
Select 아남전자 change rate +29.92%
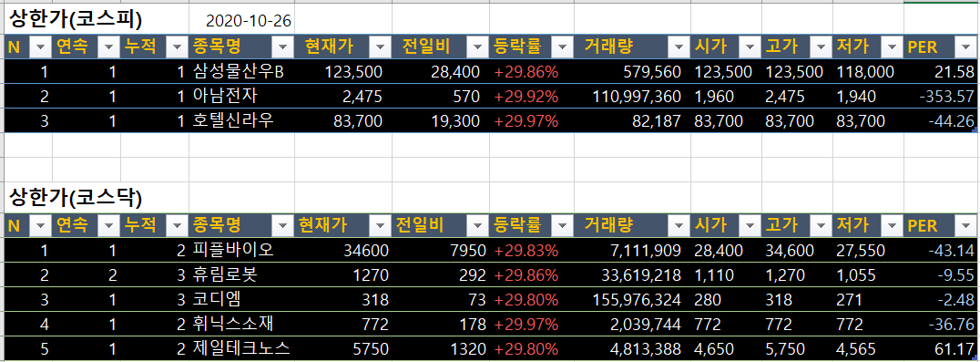tap(532, 97)
